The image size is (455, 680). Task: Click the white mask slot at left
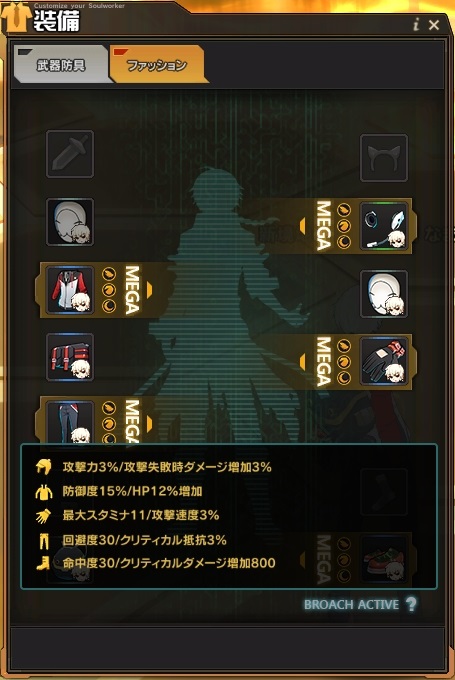click(70, 222)
